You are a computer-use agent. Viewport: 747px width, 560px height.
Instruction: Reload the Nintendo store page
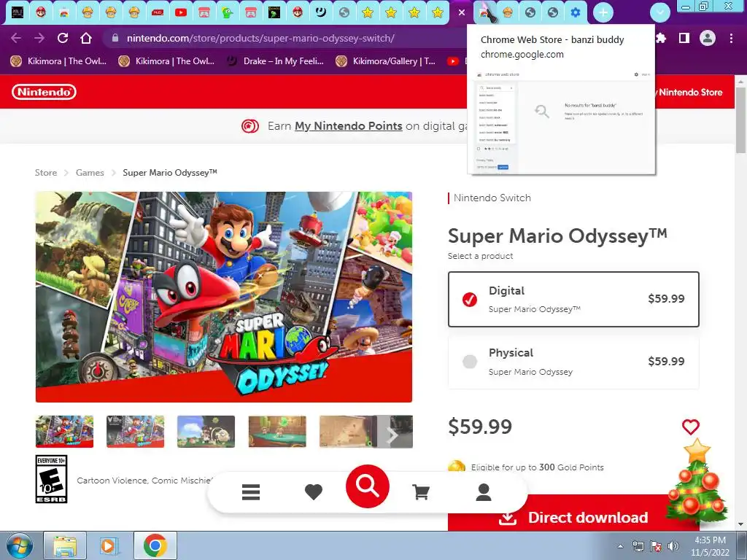[63, 38]
